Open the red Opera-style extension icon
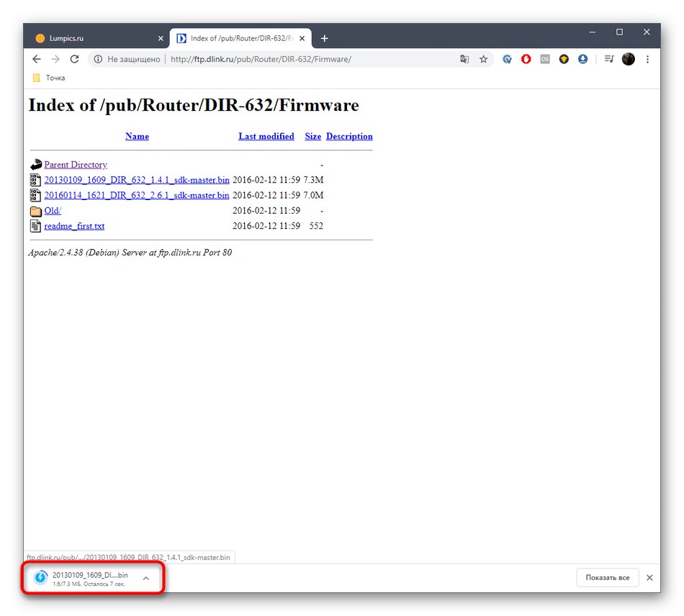Viewport: 684px width, 616px height. 526,59
